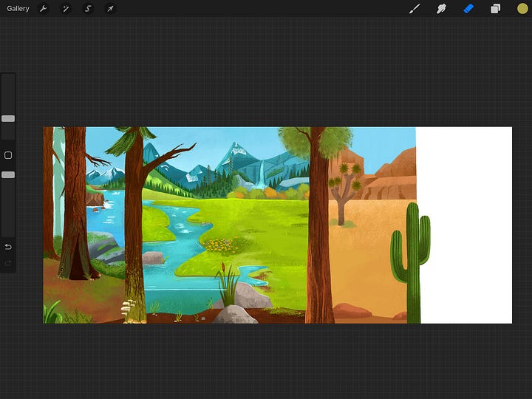The image size is (532, 399).
Task: Select the Brush tool
Action: pos(415,8)
